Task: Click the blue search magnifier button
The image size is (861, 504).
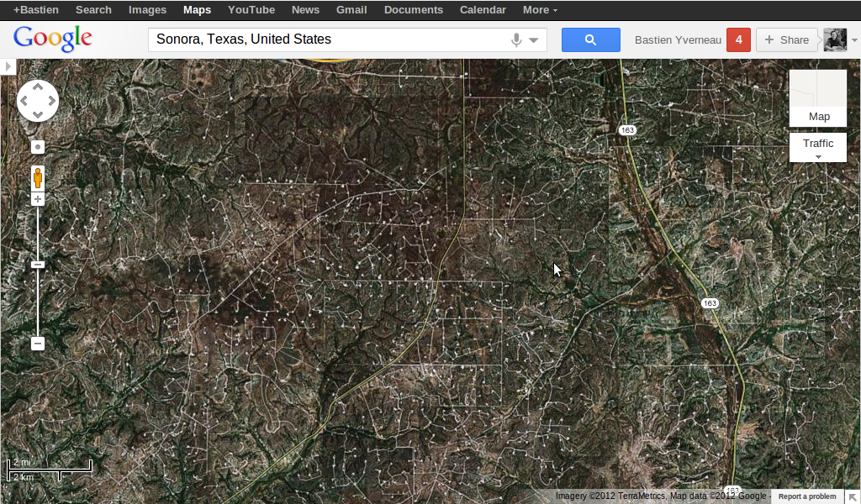Action: click(x=590, y=39)
